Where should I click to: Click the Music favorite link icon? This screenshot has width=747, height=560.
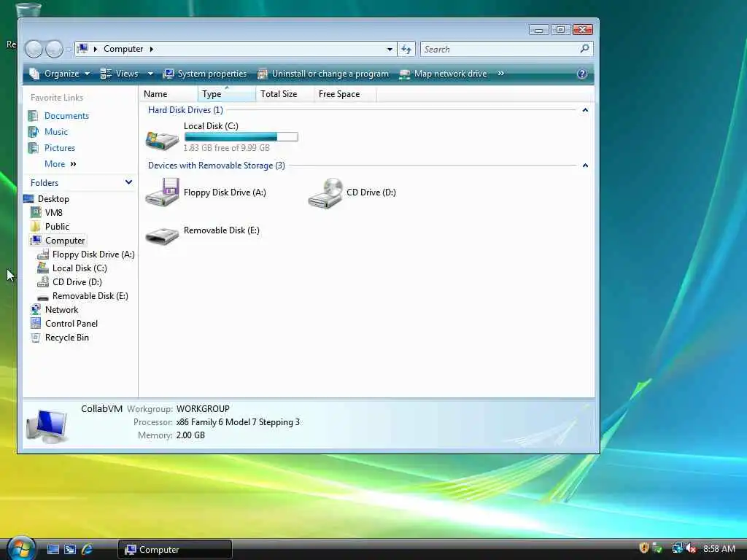pos(34,132)
